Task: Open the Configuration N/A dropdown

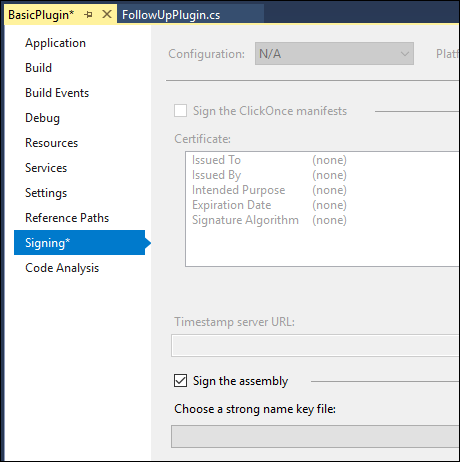Action: (334, 54)
